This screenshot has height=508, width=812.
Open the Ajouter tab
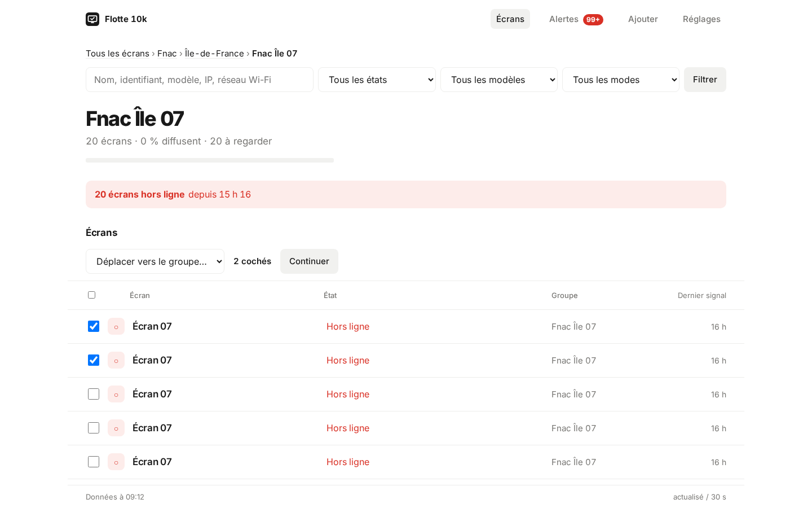pos(643,19)
